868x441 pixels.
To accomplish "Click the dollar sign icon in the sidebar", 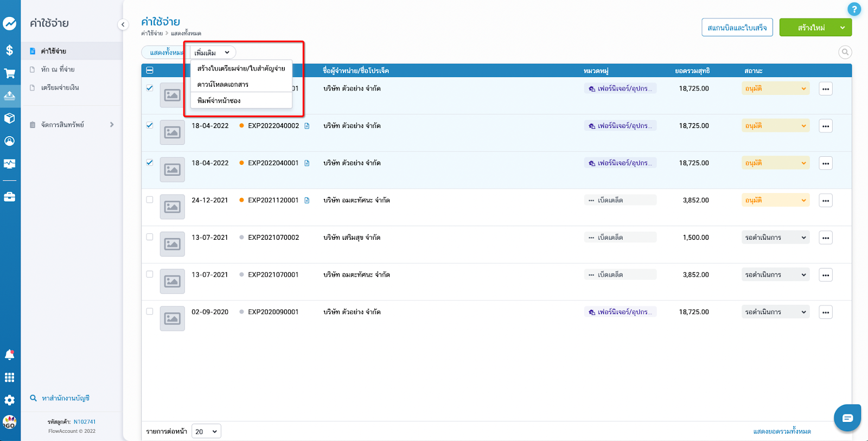I will click(10, 50).
